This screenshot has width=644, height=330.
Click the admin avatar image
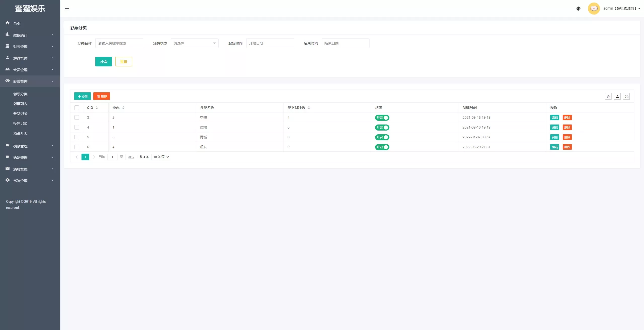click(x=594, y=9)
